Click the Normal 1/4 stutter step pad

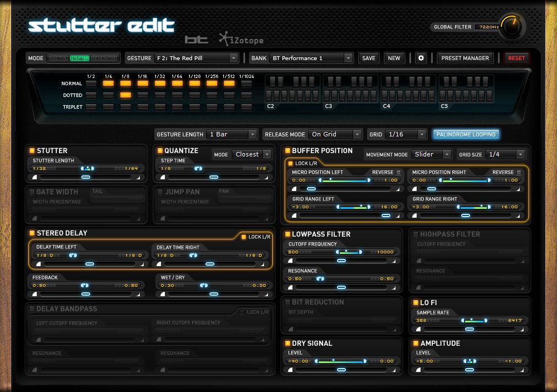[109, 84]
